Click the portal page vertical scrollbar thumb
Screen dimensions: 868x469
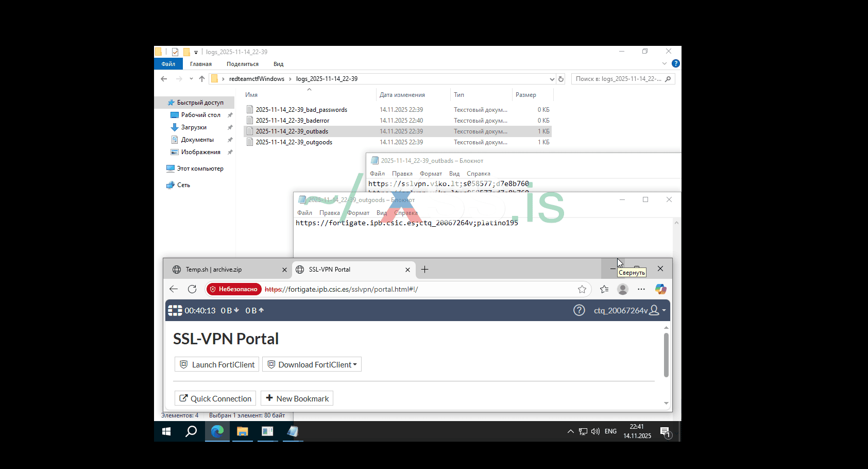coord(666,355)
